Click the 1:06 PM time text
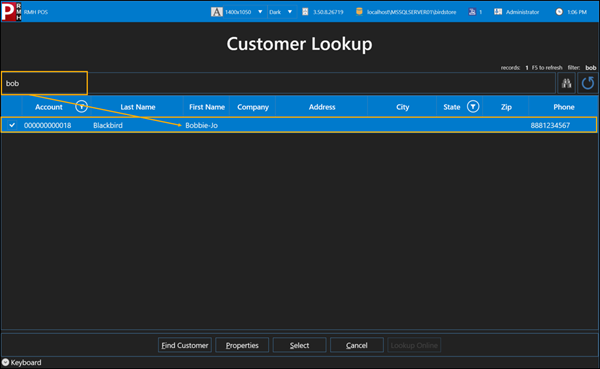 [577, 12]
